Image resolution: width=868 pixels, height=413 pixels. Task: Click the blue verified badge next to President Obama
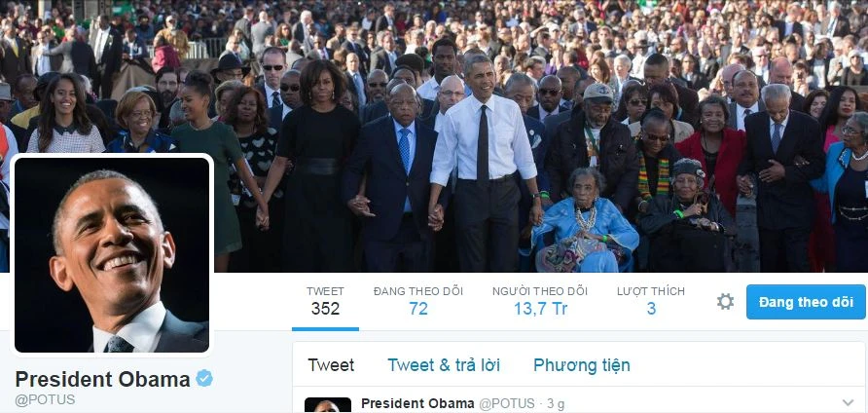coord(204,379)
